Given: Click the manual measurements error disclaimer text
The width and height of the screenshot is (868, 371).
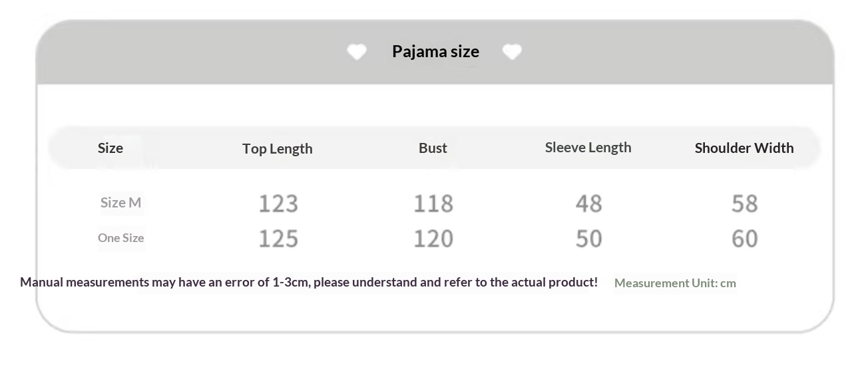Looking at the screenshot, I should click(x=309, y=282).
